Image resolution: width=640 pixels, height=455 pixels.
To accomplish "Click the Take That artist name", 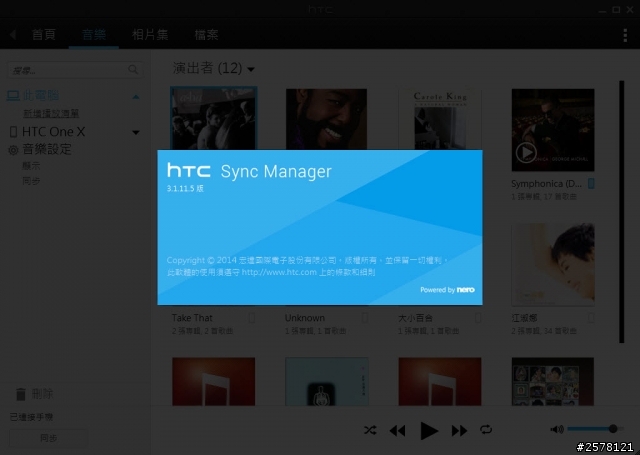I will coord(192,318).
